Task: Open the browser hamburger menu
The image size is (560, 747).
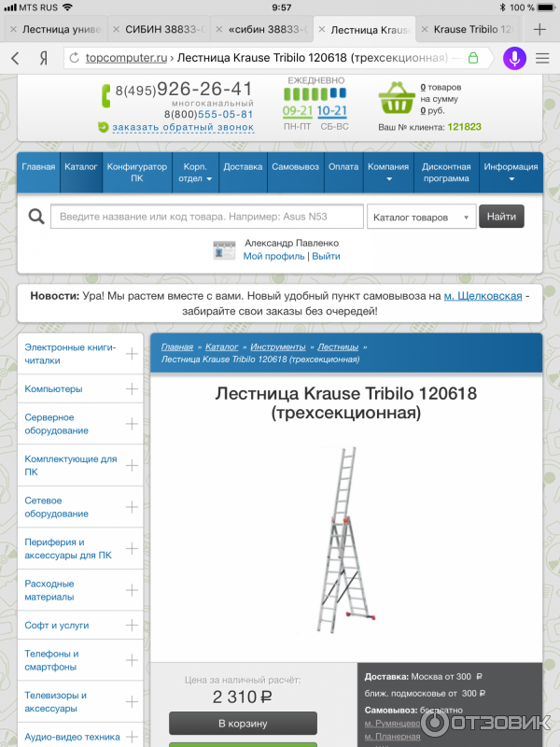Action: tap(543, 58)
